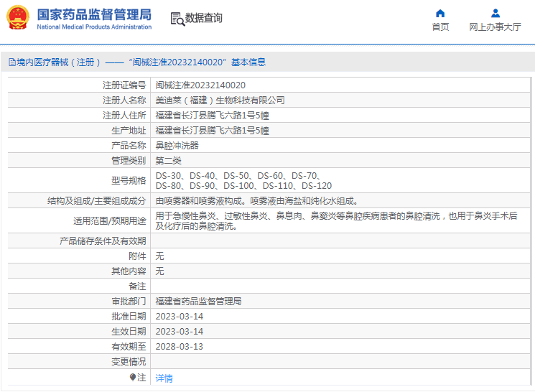535x392 pixels.
Task: Click the registrant name 美迪莱（福建）生物科技有限公司
Action: coord(220,101)
